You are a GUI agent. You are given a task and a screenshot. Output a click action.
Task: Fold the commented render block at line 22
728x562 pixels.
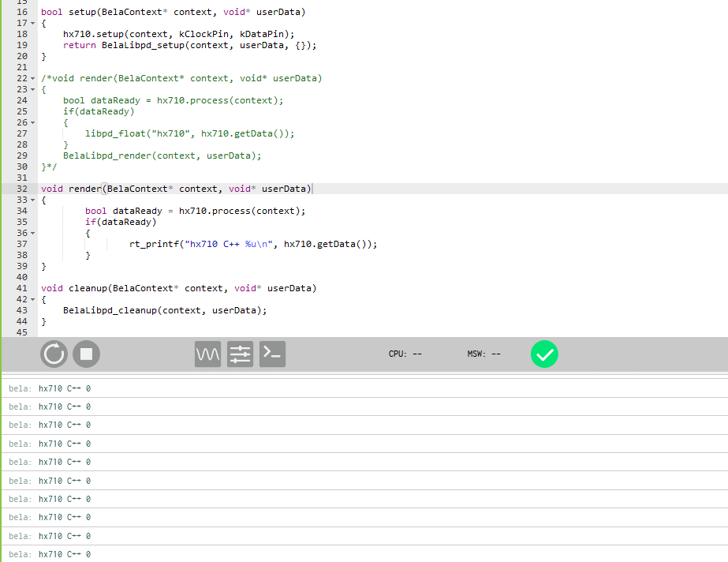pyautogui.click(x=32, y=79)
